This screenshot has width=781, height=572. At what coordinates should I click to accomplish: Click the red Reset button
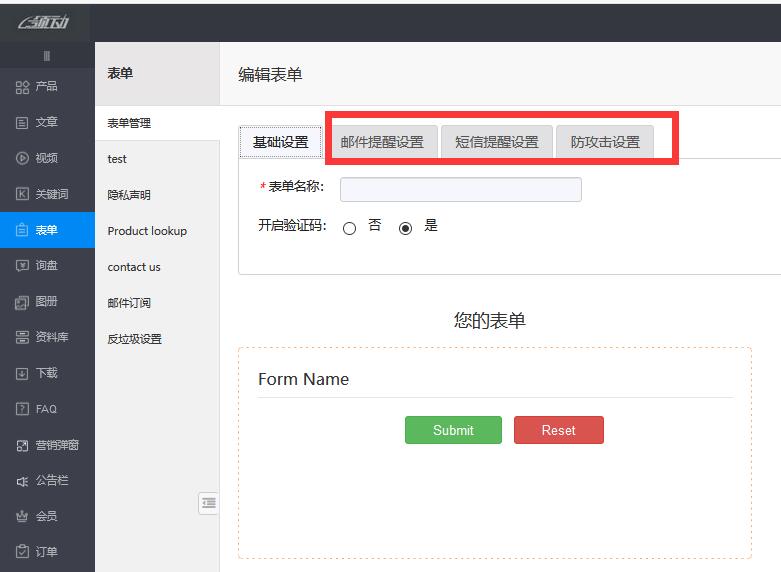559,430
